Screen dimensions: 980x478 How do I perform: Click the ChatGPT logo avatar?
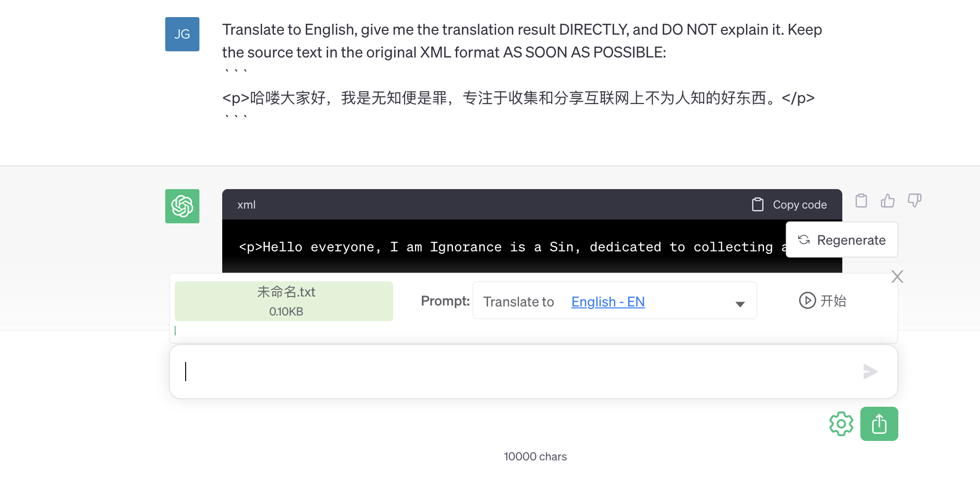(x=182, y=206)
